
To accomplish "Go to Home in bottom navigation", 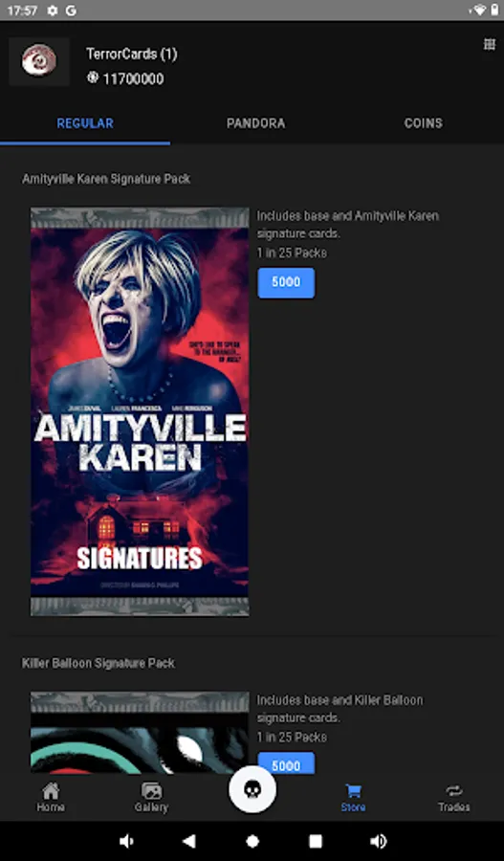I will [x=51, y=797].
